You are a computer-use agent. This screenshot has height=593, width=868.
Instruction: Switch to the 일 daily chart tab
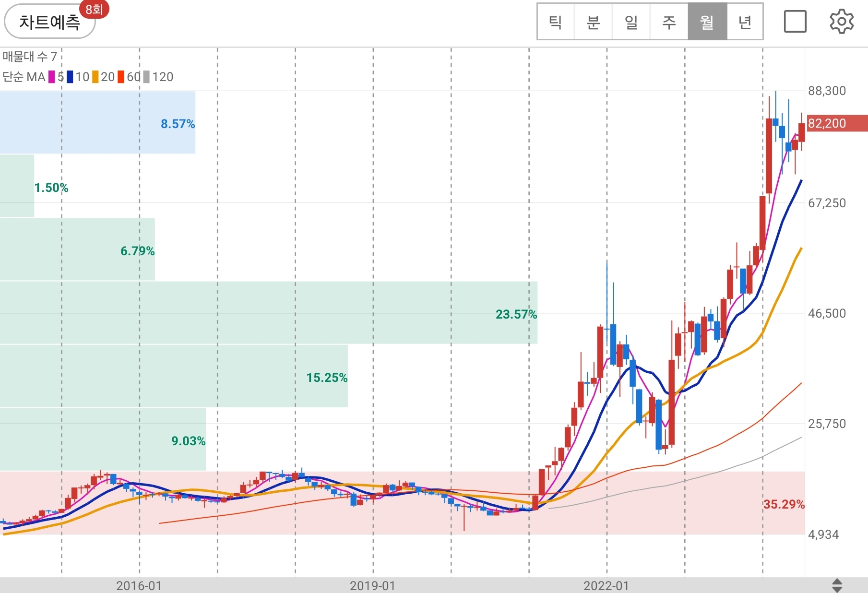click(x=631, y=22)
